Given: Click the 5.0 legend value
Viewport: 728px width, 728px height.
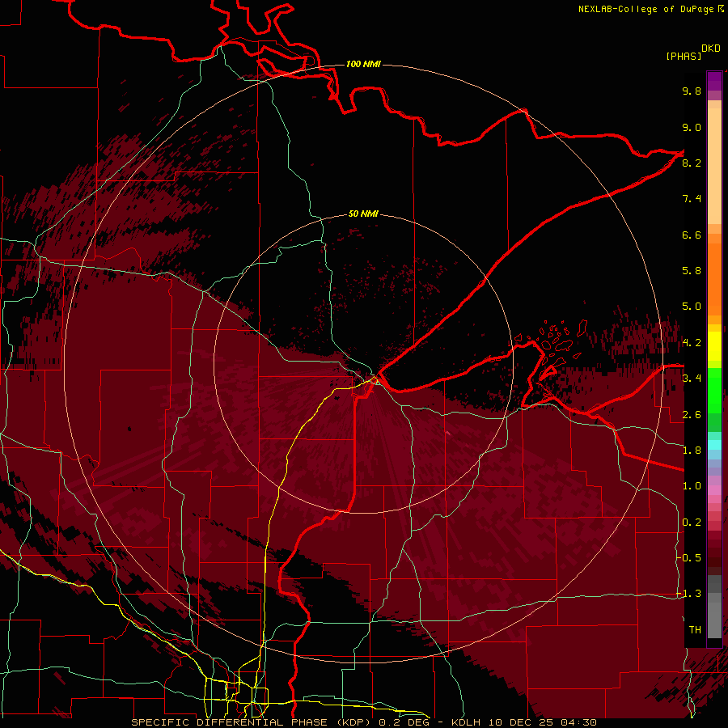Looking at the screenshot, I should [x=692, y=307].
